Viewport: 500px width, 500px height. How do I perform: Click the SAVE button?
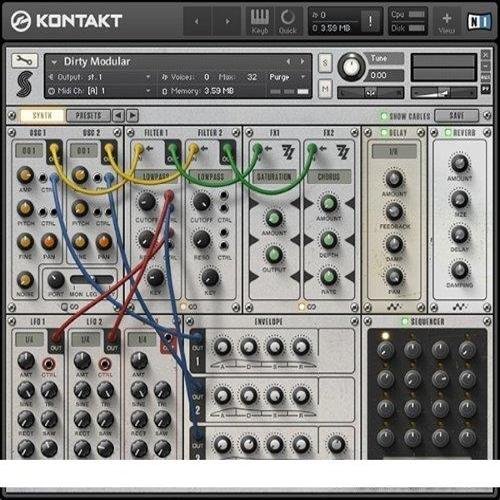(x=456, y=116)
